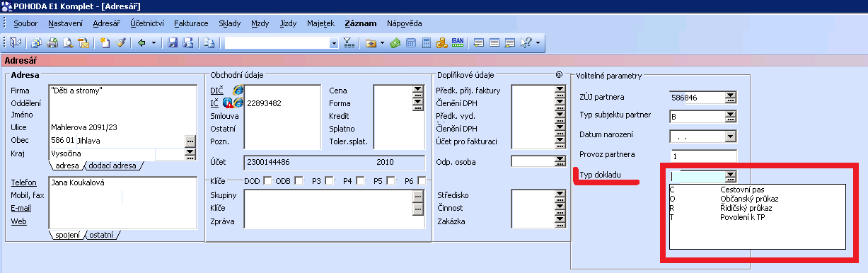This screenshot has width=868, height=273.
Task: Click the gold coins icon
Action: pos(441,43)
